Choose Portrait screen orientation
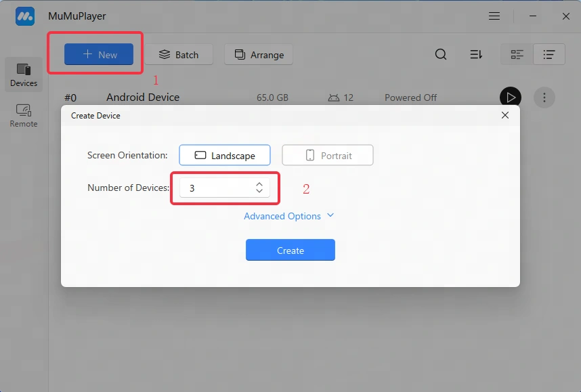This screenshot has height=392, width=581. coord(328,155)
